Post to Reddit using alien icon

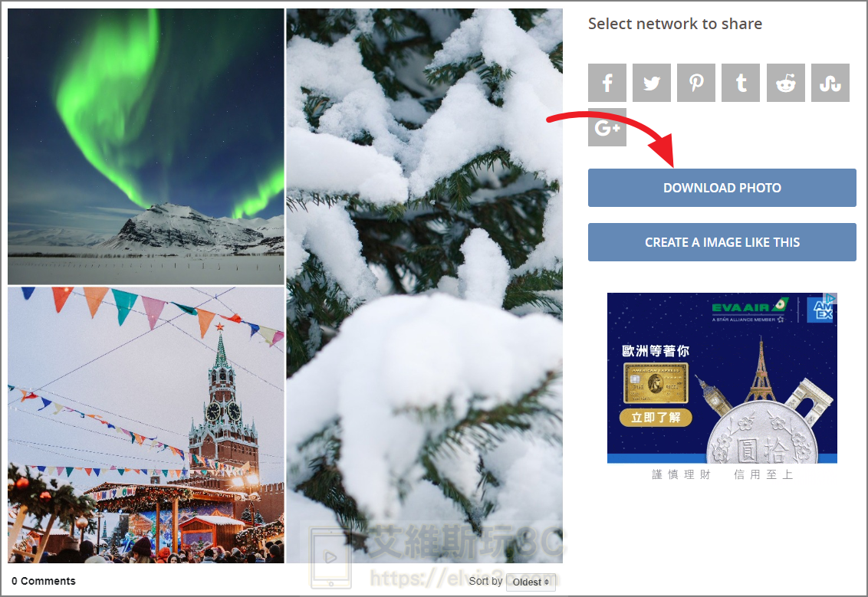pyautogui.click(x=786, y=83)
